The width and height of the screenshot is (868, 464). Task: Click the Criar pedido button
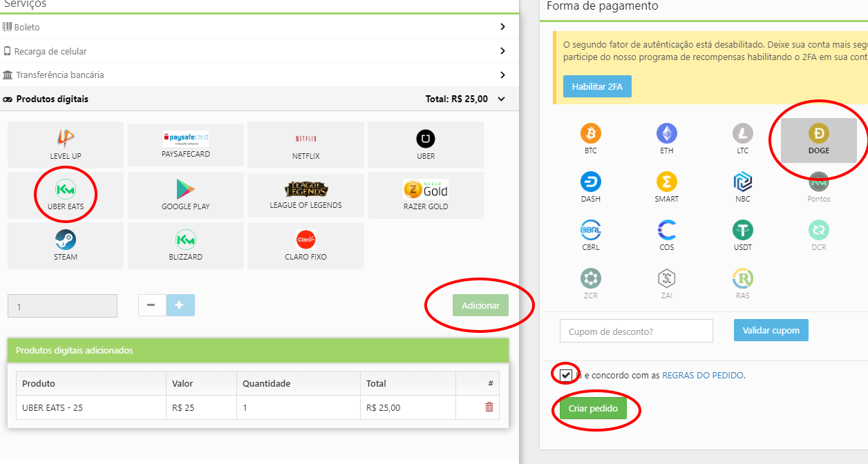point(593,408)
